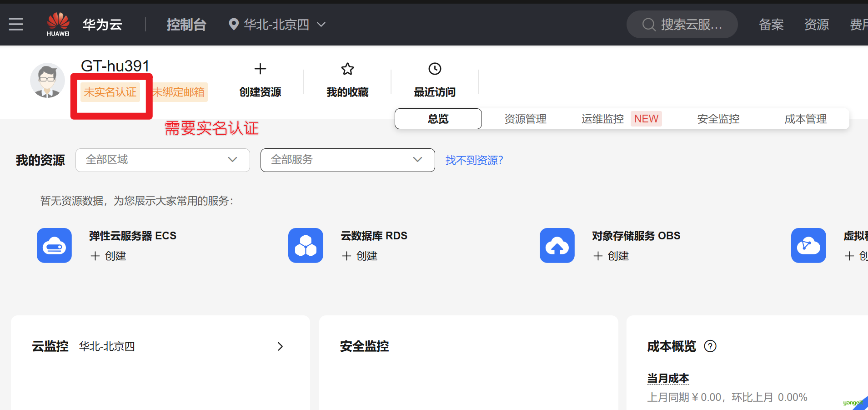Click 创建 under 云数据库 RDS
This screenshot has width=868, height=410.
(x=367, y=256)
